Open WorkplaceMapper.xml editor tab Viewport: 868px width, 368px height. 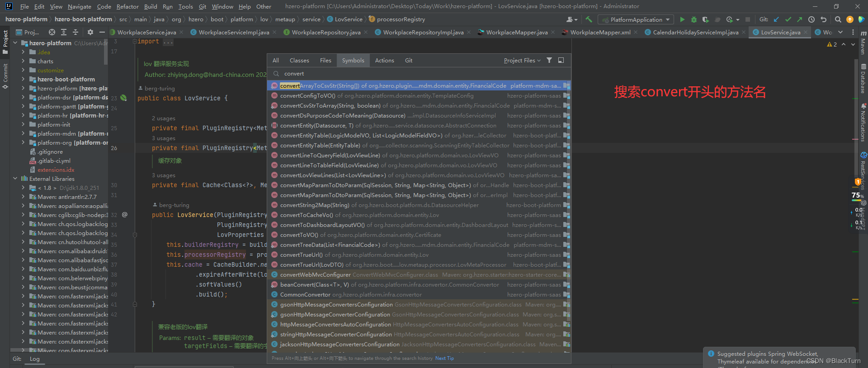pyautogui.click(x=600, y=32)
